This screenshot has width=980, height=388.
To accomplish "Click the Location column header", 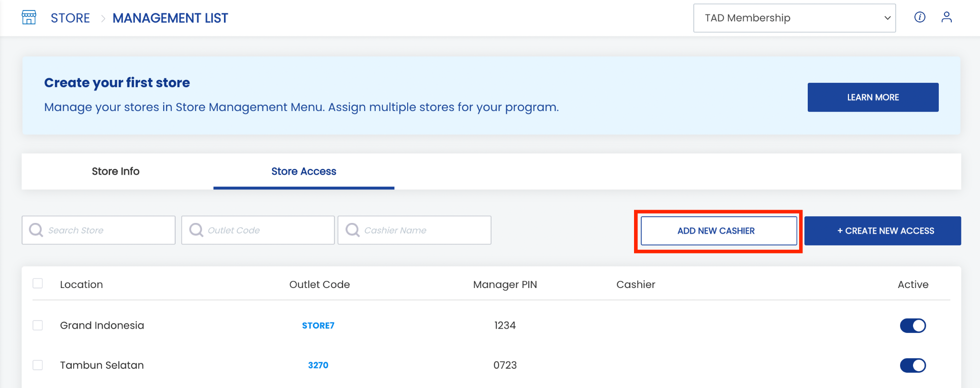I will point(81,284).
